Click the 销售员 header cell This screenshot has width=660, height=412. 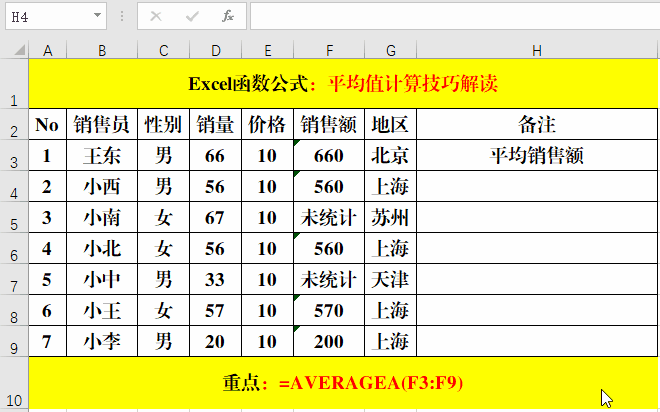[x=102, y=125]
